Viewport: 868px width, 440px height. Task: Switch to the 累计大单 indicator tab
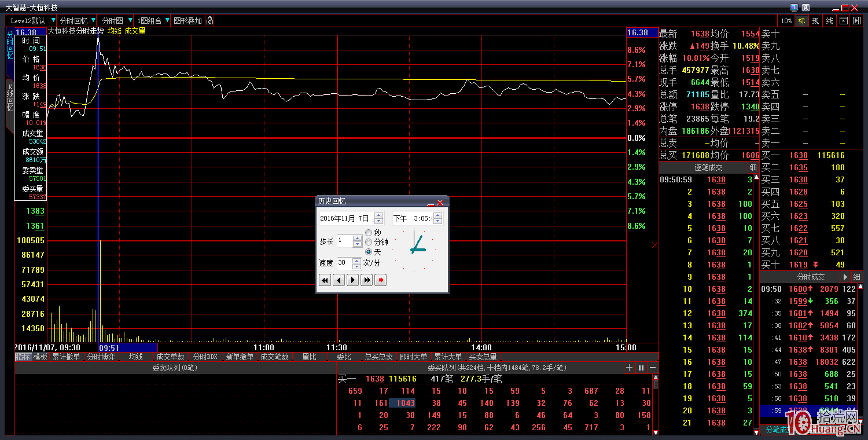pos(448,357)
